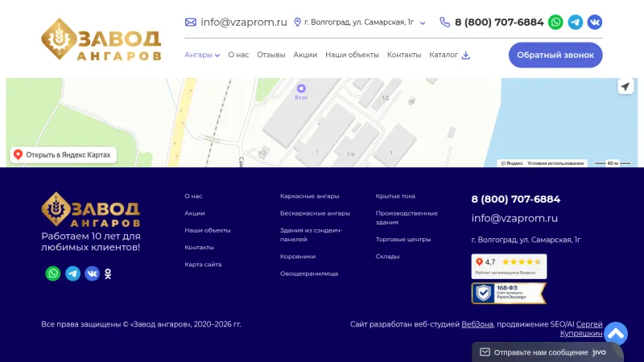Expand the Ангары menu dropdown
This screenshot has width=644, height=362.
202,55
